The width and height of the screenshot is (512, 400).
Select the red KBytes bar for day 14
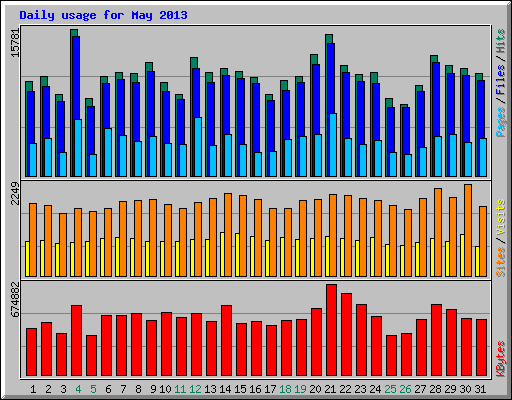[226, 341]
